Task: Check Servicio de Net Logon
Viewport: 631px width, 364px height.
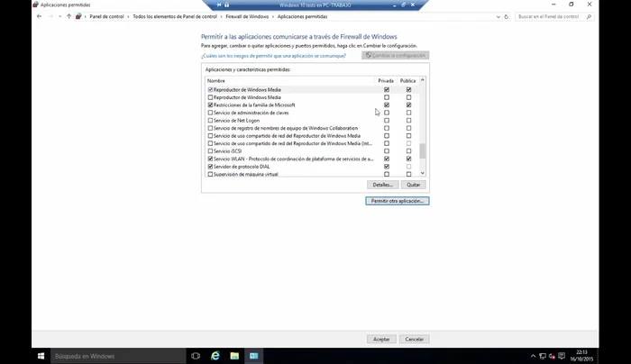Action: 211,121
